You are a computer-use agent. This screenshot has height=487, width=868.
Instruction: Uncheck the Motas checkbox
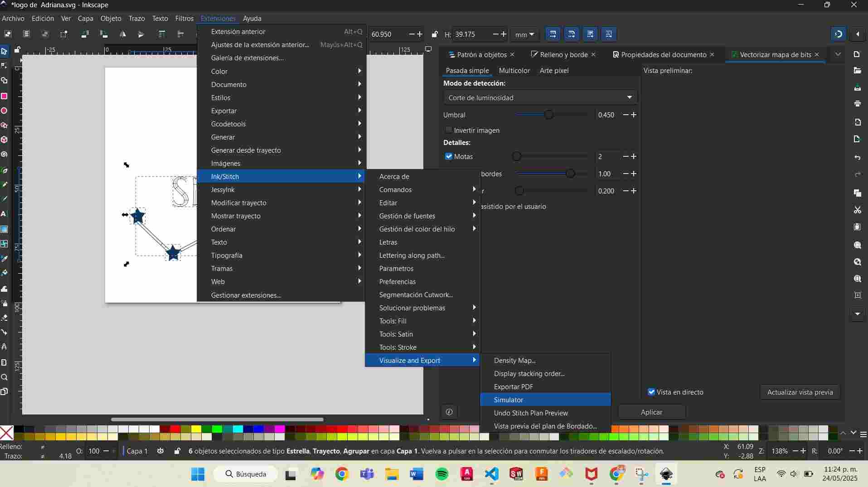(x=449, y=156)
